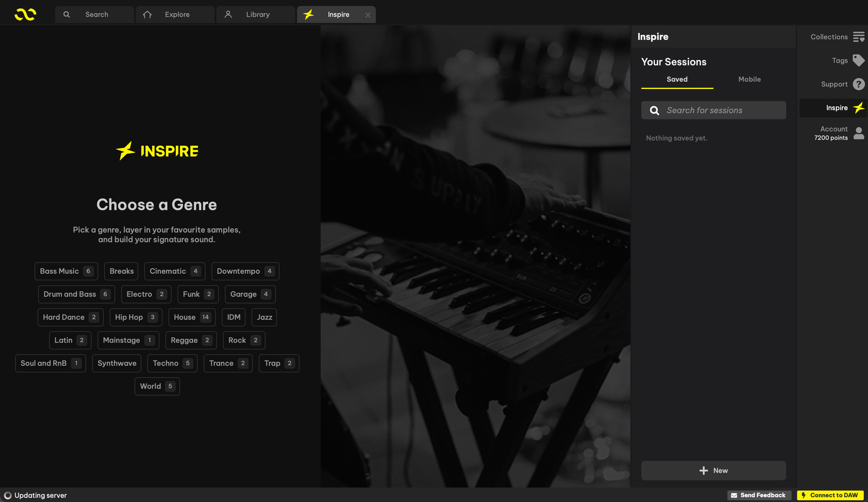The image size is (868, 502).
Task: Create a New session
Action: [713, 471]
